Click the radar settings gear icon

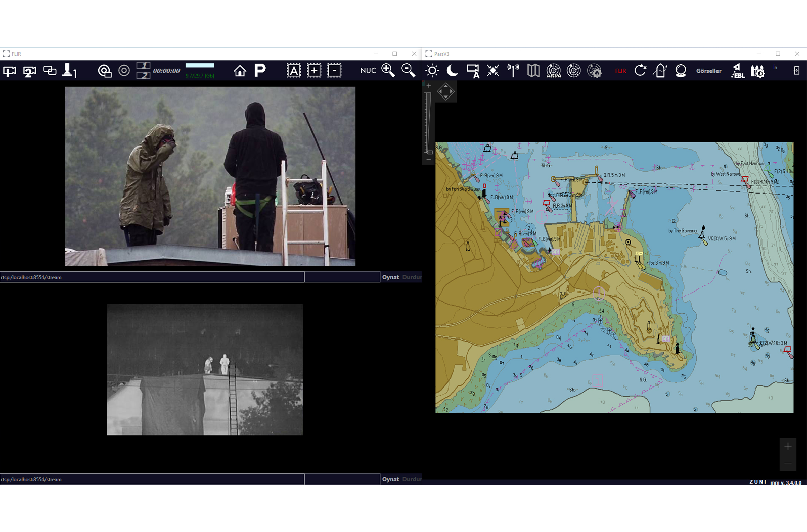tap(594, 71)
